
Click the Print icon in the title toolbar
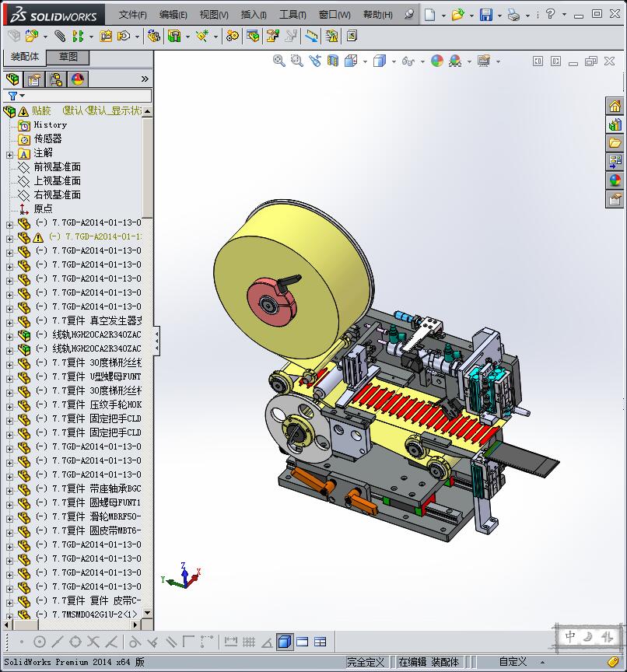point(513,15)
